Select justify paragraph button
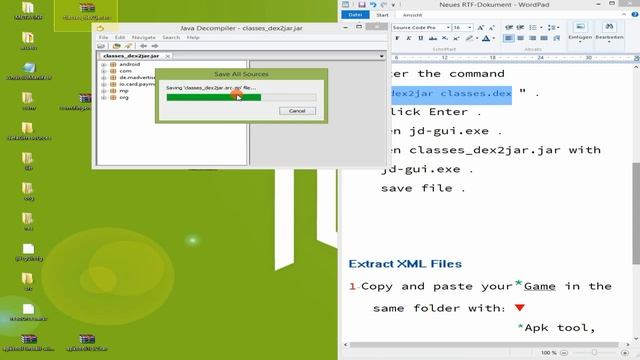This screenshot has height=360, width=640. [x=544, y=38]
